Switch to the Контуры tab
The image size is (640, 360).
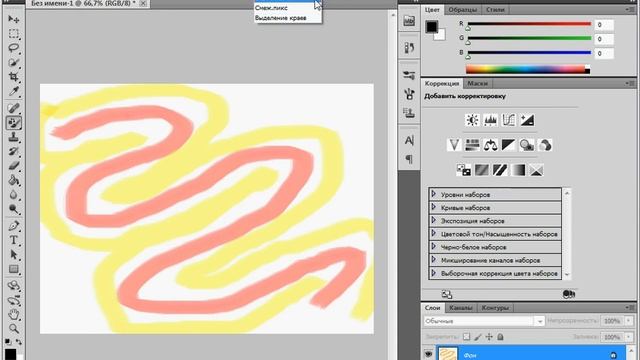[x=495, y=307]
